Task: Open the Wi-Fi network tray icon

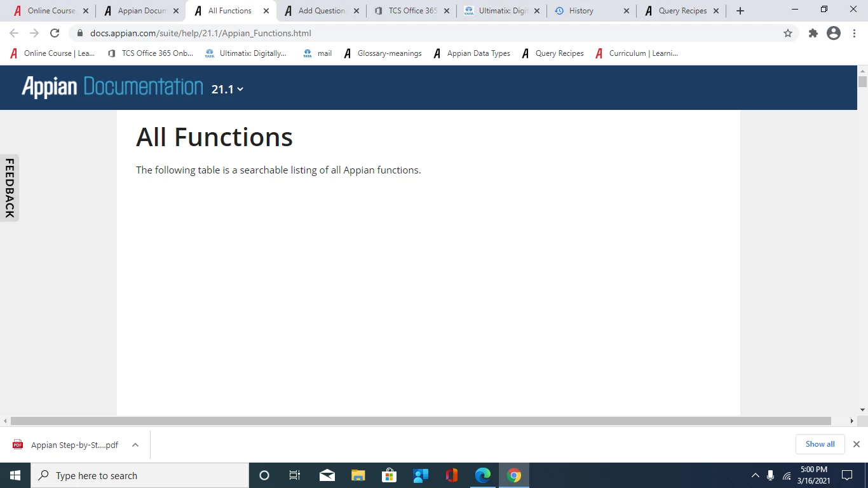Action: (787, 475)
